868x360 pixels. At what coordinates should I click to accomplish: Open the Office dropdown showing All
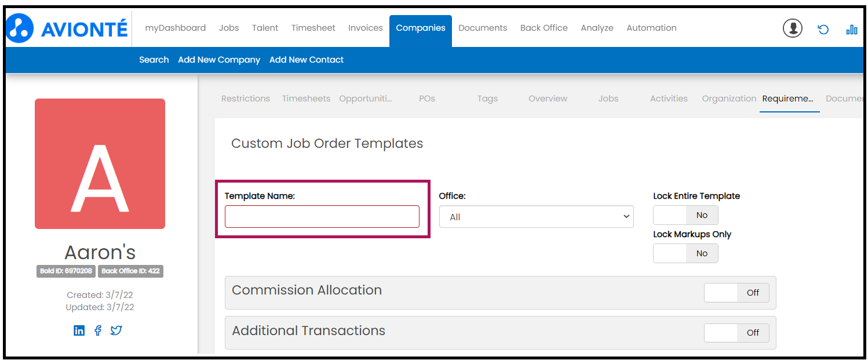pos(537,217)
